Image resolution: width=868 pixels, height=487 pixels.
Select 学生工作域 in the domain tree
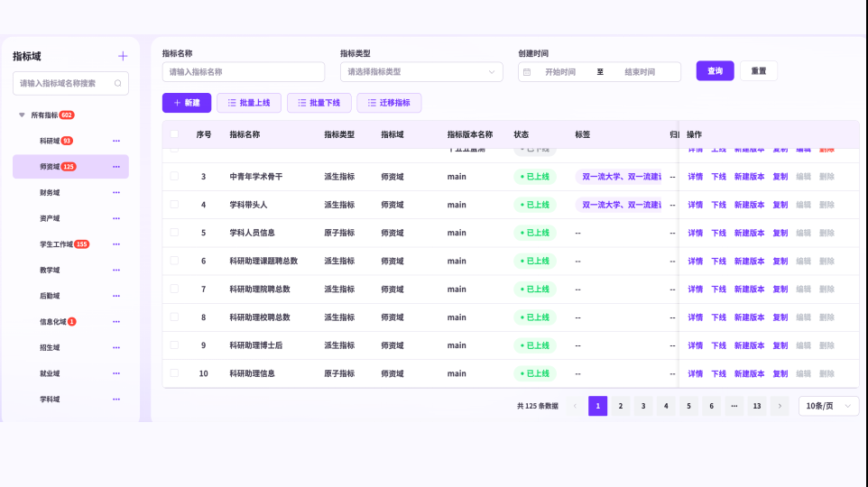[56, 244]
